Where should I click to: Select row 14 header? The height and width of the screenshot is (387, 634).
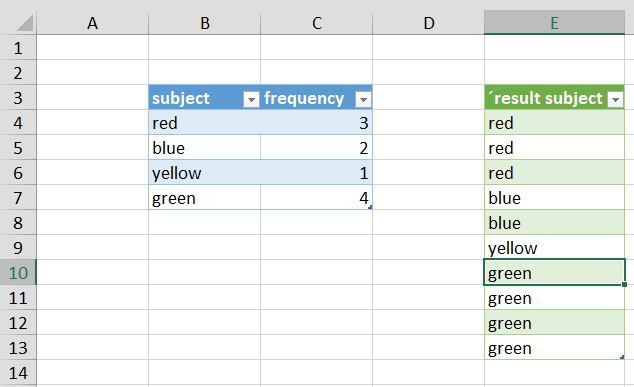coord(18,373)
